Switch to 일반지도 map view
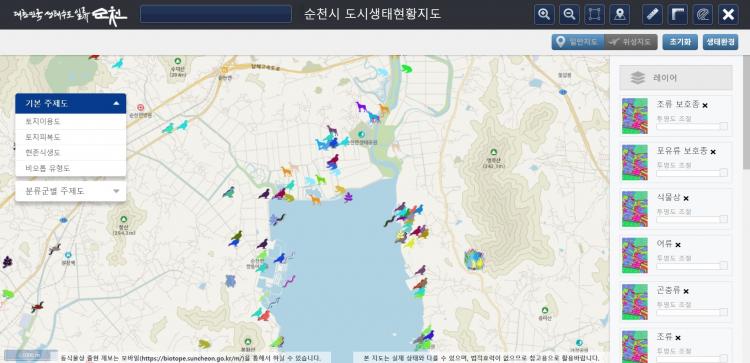 click(x=578, y=42)
